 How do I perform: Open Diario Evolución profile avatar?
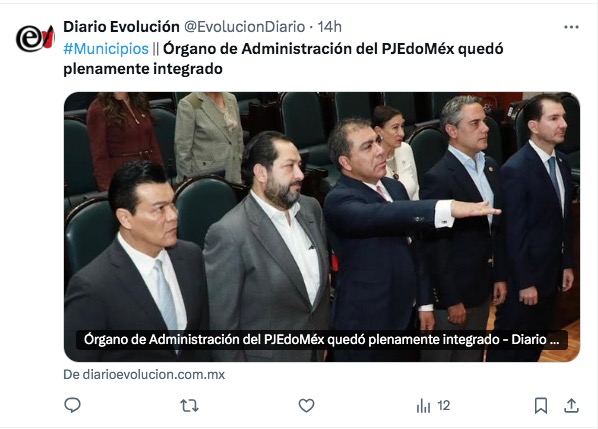tap(35, 37)
